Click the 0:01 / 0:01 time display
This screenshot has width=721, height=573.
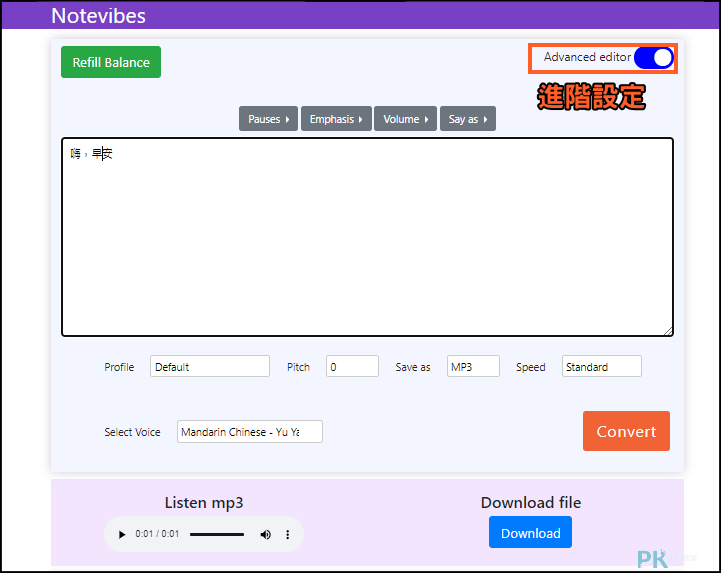point(157,534)
